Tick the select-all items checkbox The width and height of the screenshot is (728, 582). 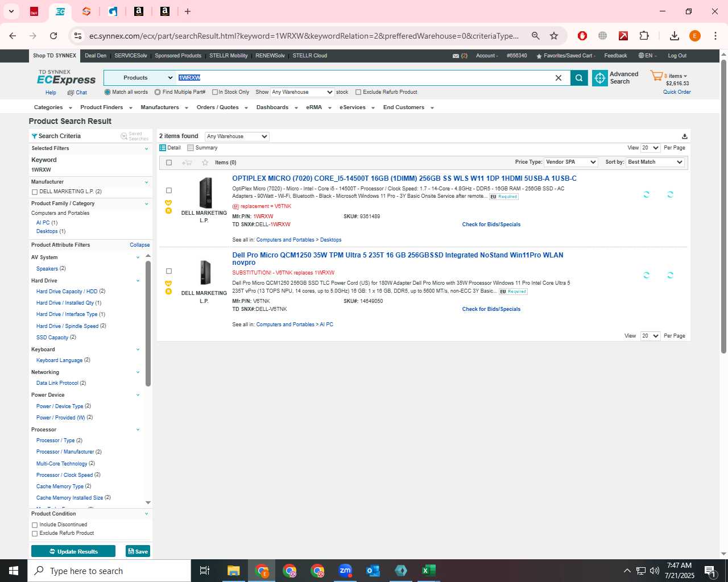169,163
